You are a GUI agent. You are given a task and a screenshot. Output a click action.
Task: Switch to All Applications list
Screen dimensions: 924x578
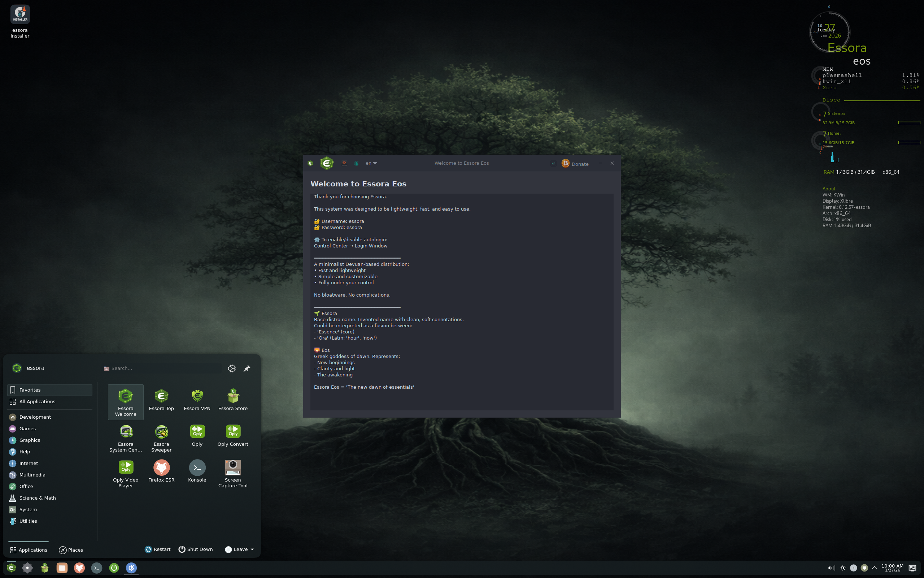(x=50, y=401)
